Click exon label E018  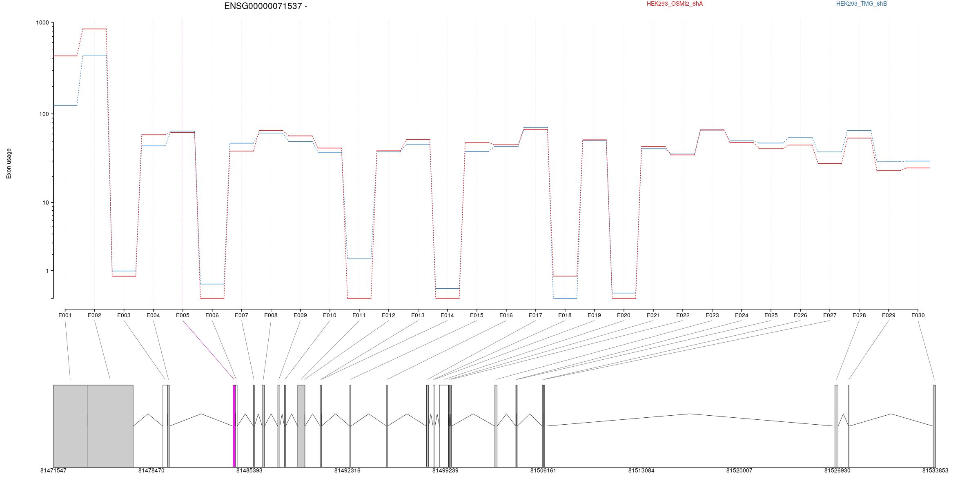[x=565, y=315]
